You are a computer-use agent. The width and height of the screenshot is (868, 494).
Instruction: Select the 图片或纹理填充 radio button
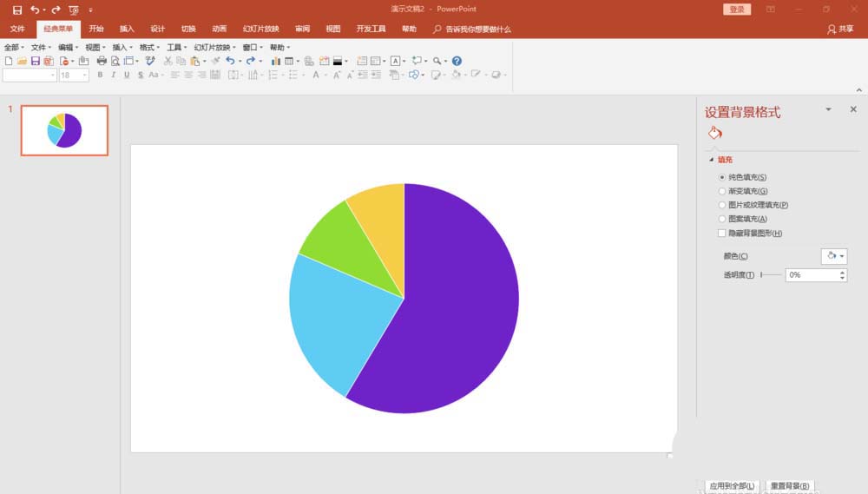click(x=721, y=205)
